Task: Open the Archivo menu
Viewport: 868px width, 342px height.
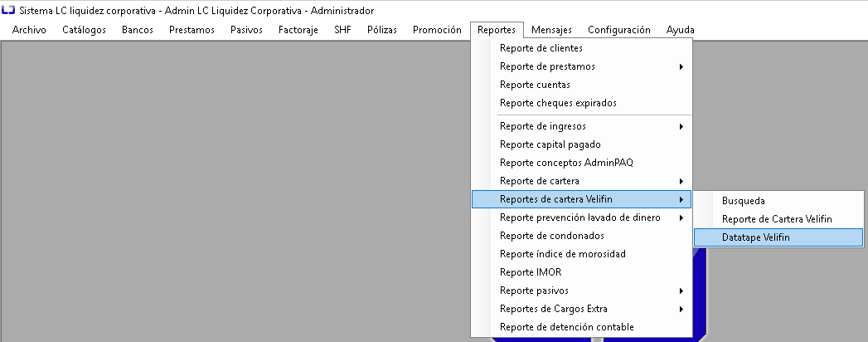Action: pyautogui.click(x=29, y=30)
